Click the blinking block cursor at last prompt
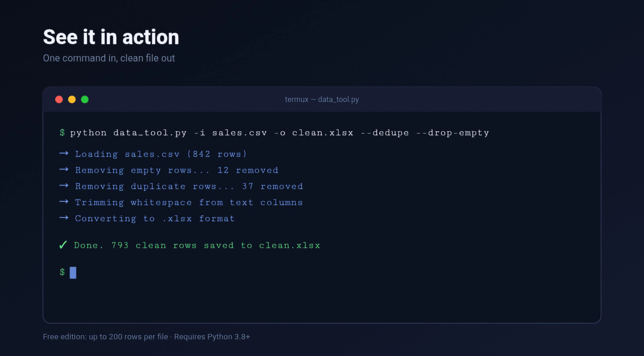 (73, 273)
